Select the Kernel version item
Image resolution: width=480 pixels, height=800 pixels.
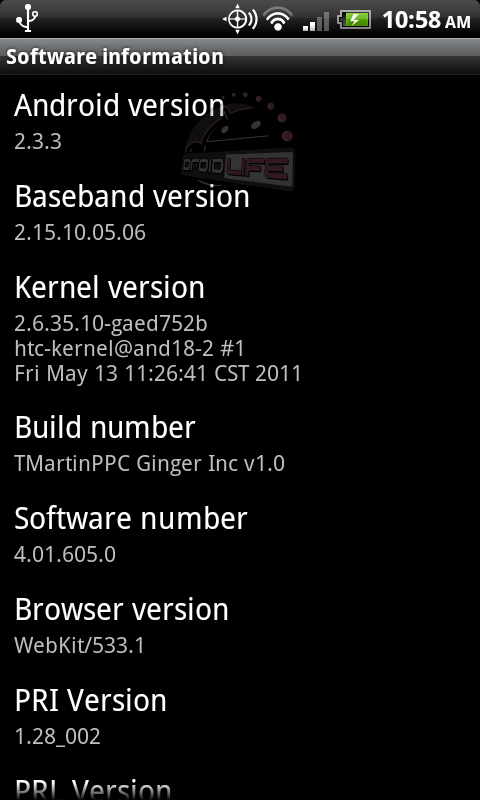[x=240, y=329]
